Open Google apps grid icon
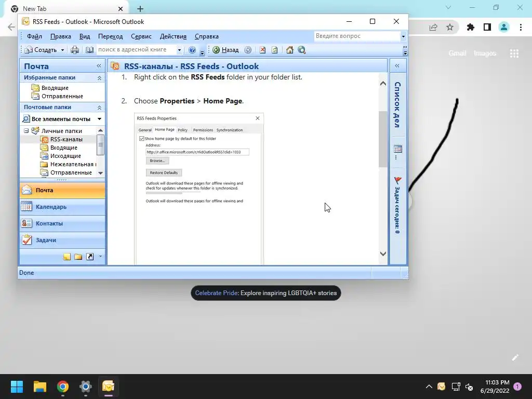532x399 pixels. tap(514, 54)
